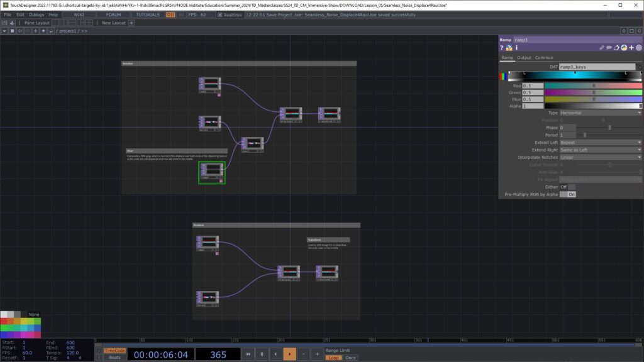Viewport: 644px width, 362px height.
Task: Toggle the Realtime checkbox
Action: tap(219, 14)
